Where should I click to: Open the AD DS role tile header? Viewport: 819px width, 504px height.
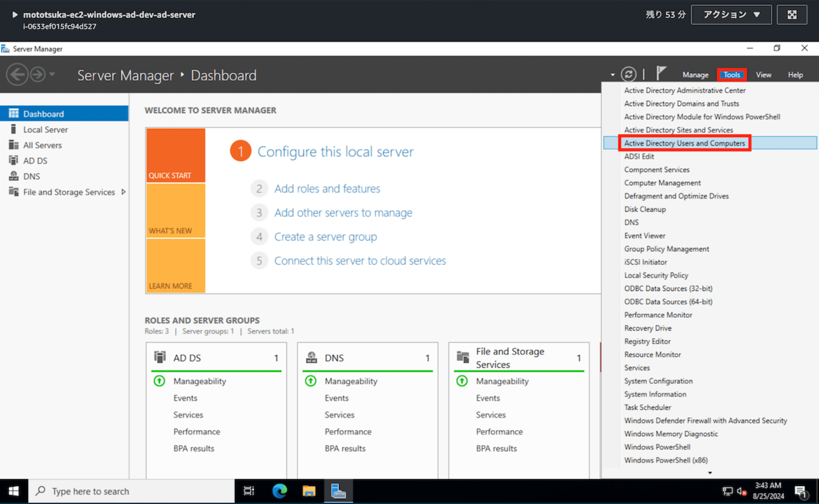click(216, 358)
